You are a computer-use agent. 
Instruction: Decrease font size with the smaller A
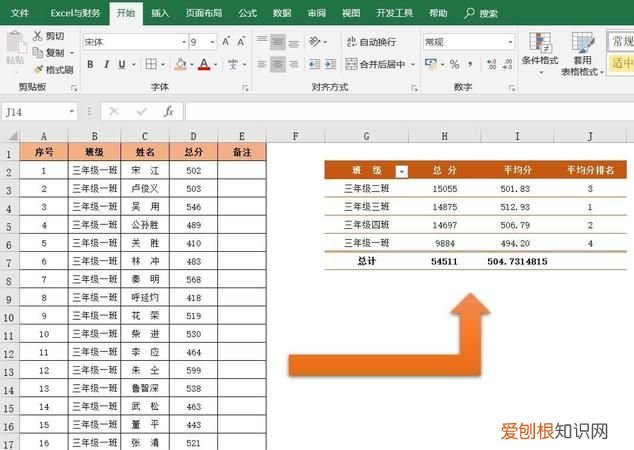tap(241, 41)
